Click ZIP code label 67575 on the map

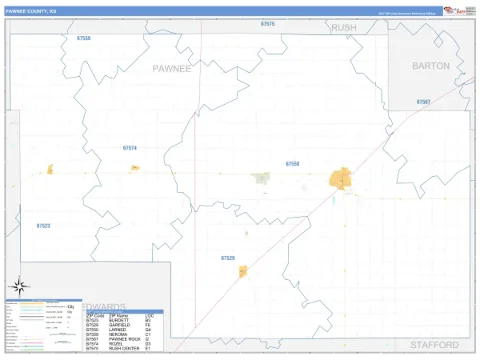(x=268, y=24)
